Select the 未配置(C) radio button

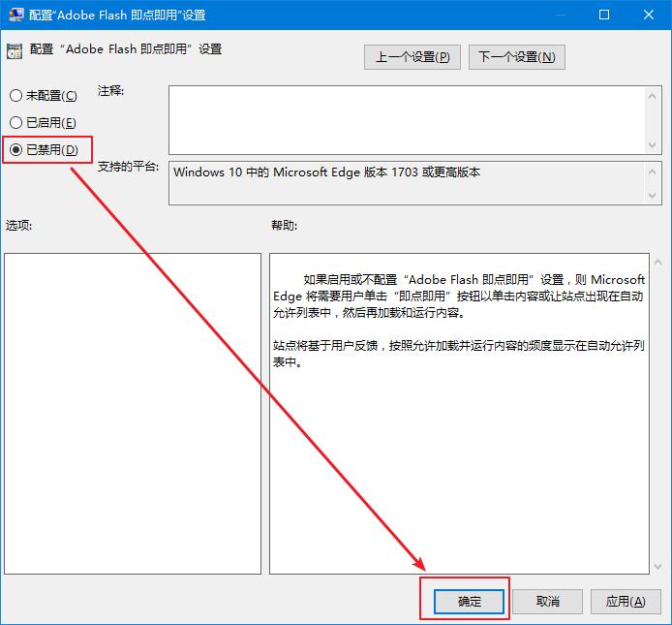point(43,95)
